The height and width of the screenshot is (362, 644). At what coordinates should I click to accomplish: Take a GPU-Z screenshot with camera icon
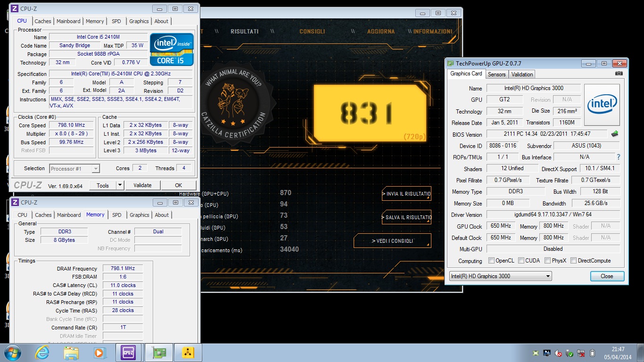(619, 74)
